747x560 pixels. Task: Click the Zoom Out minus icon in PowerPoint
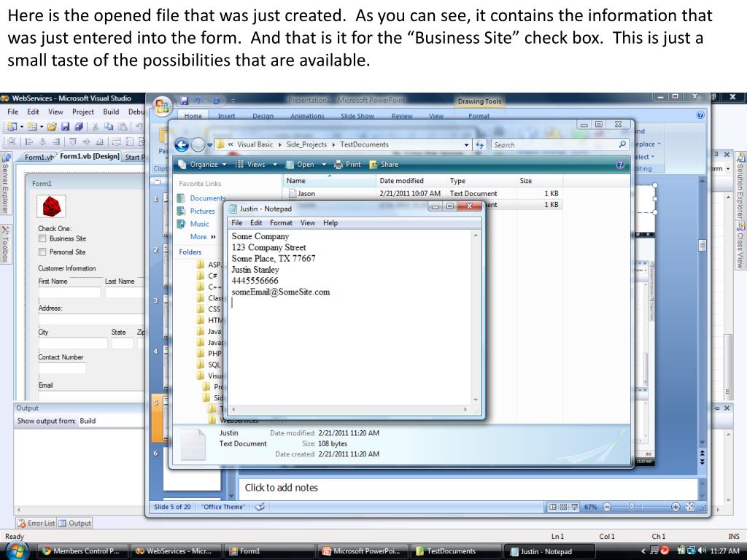click(607, 507)
